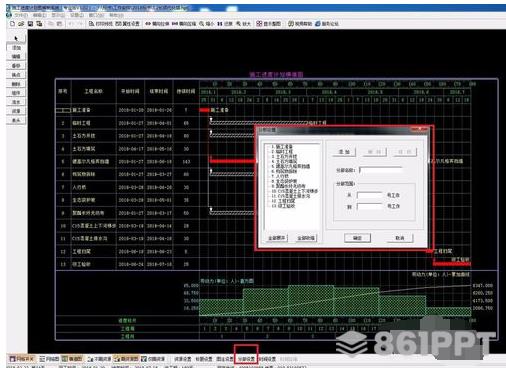Screen dimensions: 506x368
Task: Click the 全部收缩 collapse-all button
Action: pyautogui.click(x=306, y=238)
